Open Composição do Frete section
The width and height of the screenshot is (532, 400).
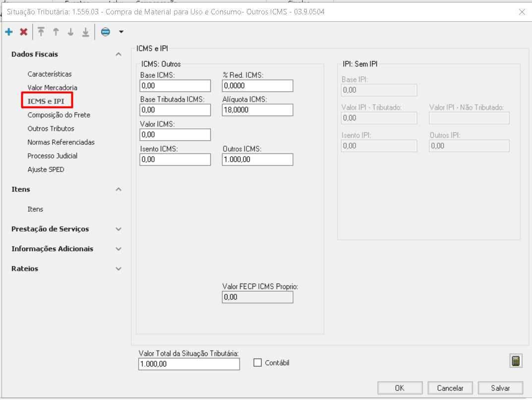(x=59, y=115)
